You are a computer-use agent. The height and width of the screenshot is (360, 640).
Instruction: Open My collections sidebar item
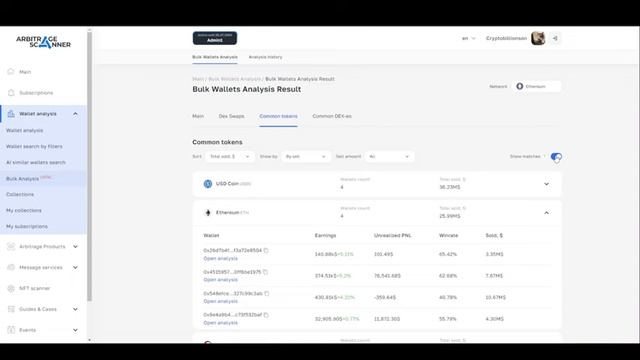click(24, 210)
